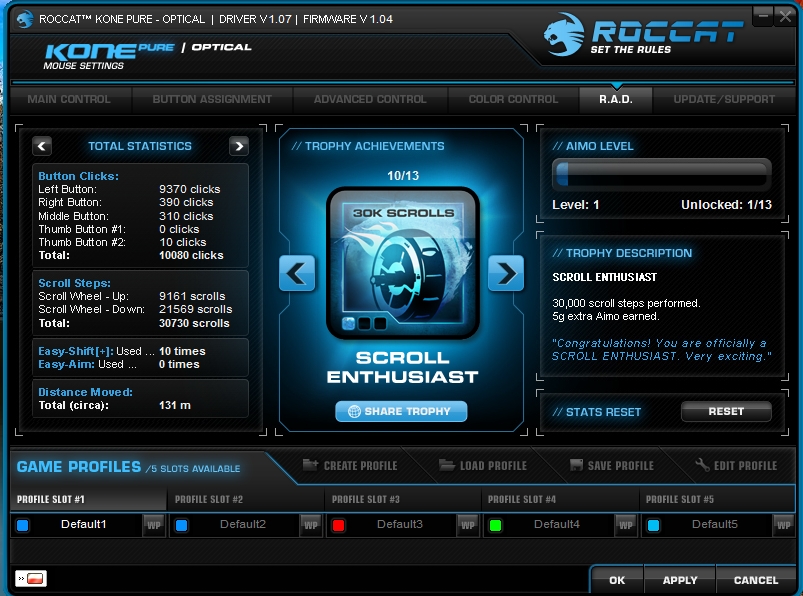The image size is (803, 596).
Task: Click the green color swatch of Default4
Action: 495,525
